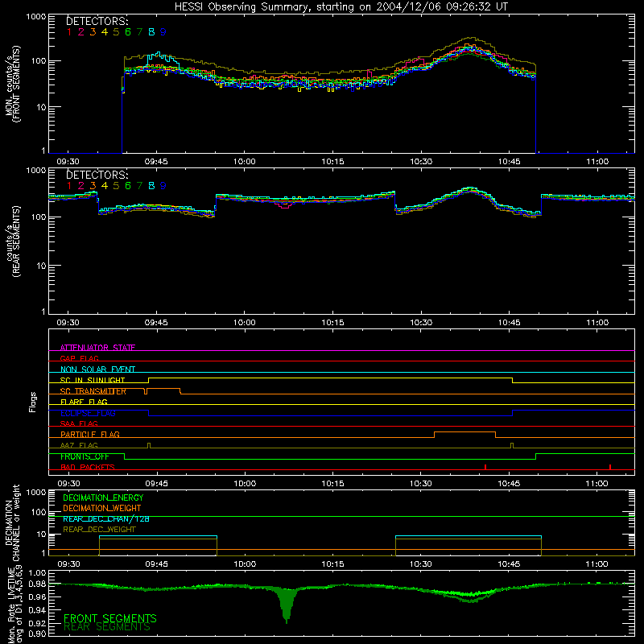Click the MON. counts/s (FRONT SEGMENTS) axis title
This screenshot has width=644, height=644.
click(x=12, y=84)
